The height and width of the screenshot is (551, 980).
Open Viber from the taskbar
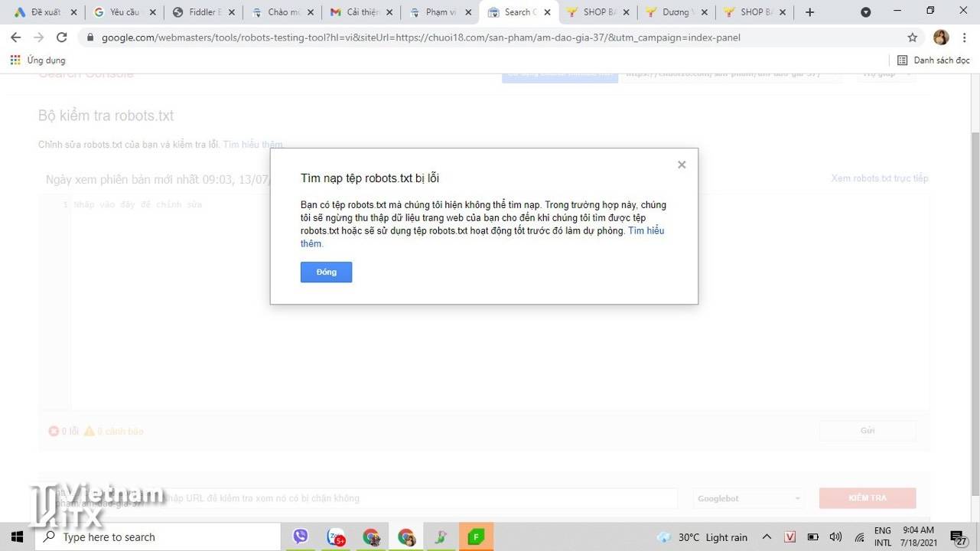click(301, 537)
